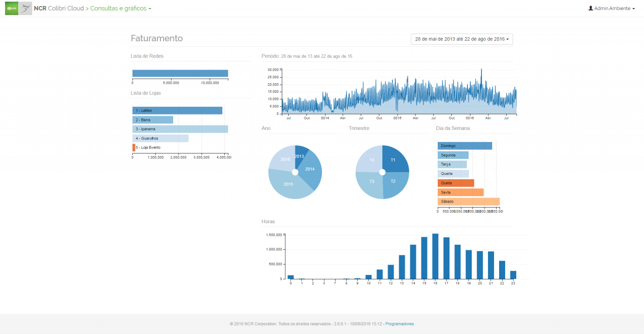Click the gray Colibri hummingbird logo

[x=26, y=9]
